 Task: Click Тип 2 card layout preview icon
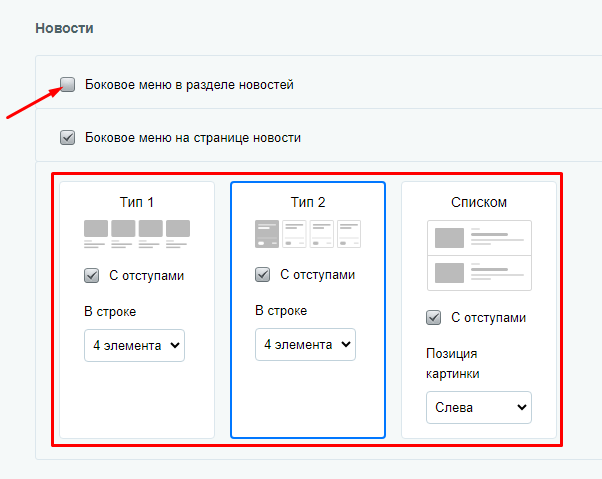tap(308, 234)
